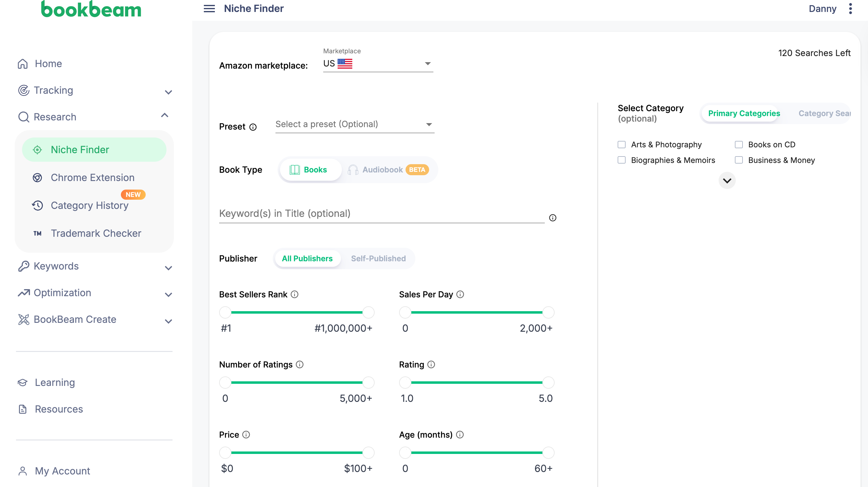Check the Arts & Photography category

tap(621, 145)
